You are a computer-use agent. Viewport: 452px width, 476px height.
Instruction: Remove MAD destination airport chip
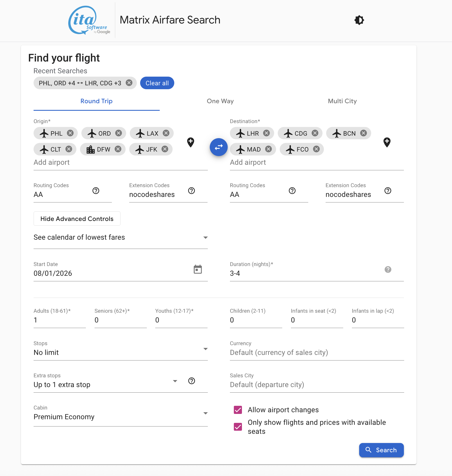coord(269,149)
